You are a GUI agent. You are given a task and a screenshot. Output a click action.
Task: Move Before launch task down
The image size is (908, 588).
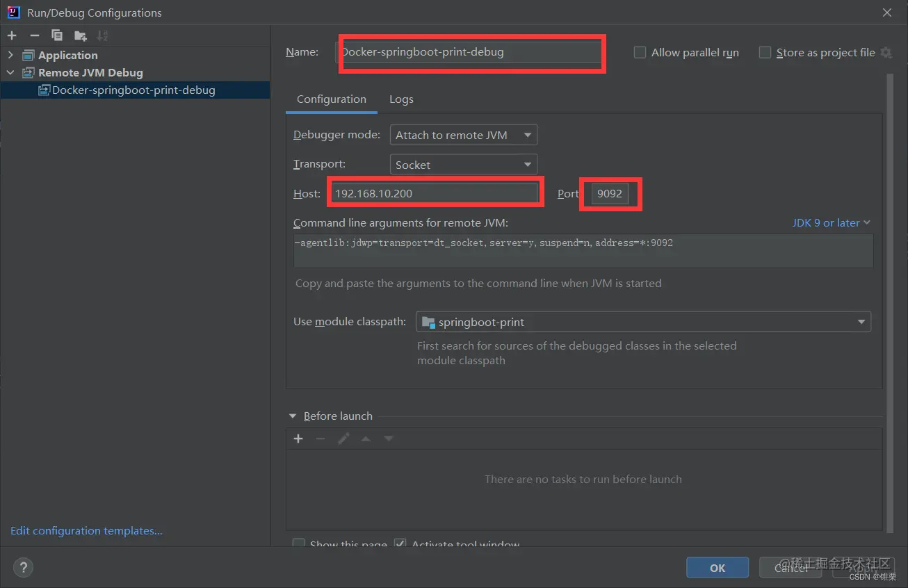(x=389, y=439)
